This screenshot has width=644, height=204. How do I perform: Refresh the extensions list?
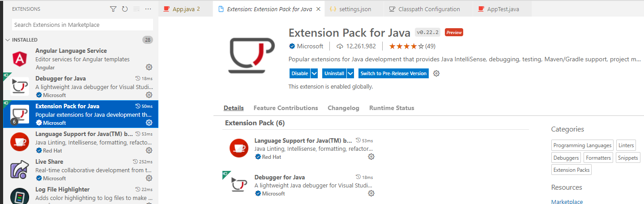[x=125, y=9]
